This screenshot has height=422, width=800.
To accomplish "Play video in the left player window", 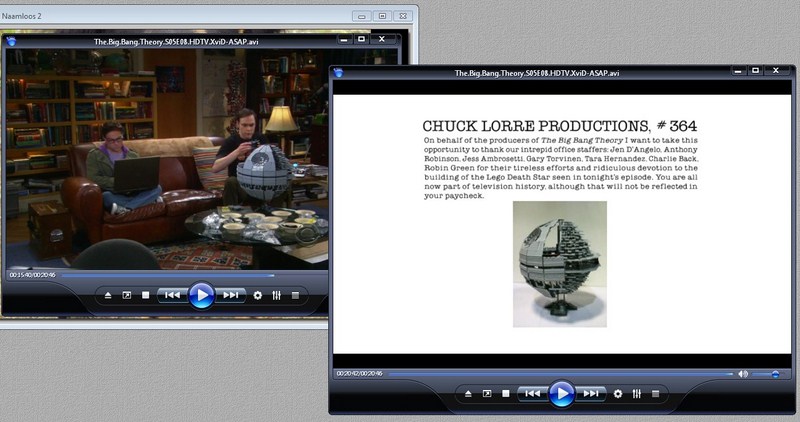I will 202,295.
